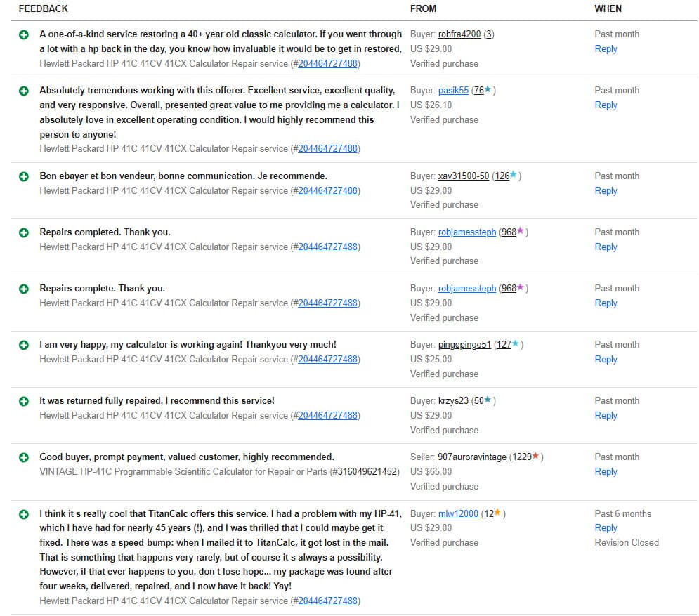Screen dimensions: 699x616
Task: Click the blue star beside pasik55's score
Action: pyautogui.click(x=488, y=90)
